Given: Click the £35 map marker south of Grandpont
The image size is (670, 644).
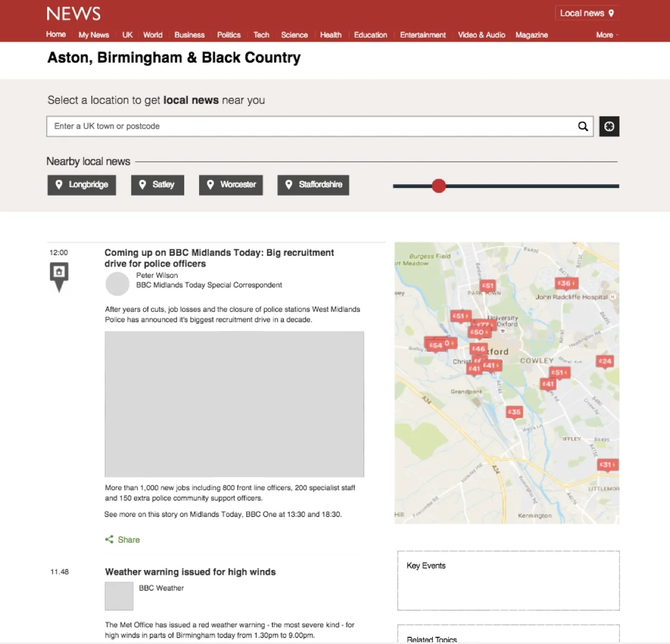Looking at the screenshot, I should pos(514,412).
